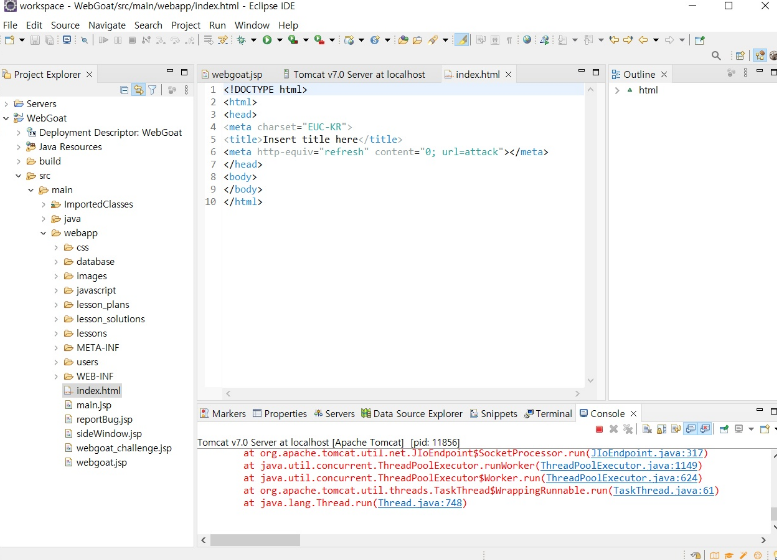Collapse the WebGoat project node
This screenshot has height=560, width=777.
(6, 118)
